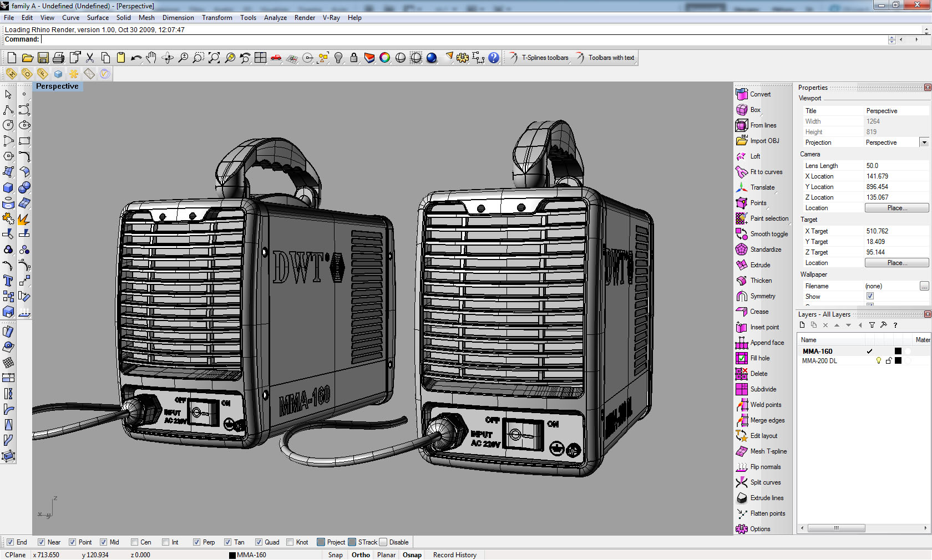Click the Smooth toggle tool

tap(742, 234)
